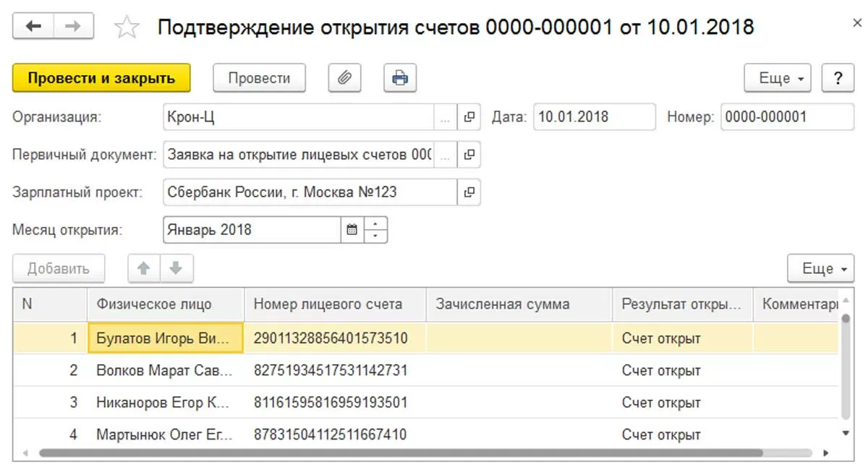
Task: Open the Организация field's linked record
Action: [469, 116]
